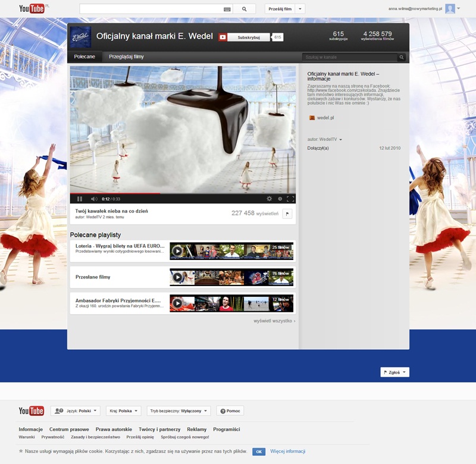Image resolution: width=476 pixels, height=464 pixels.
Task: Open Zasady i bezpieczeństwo link
Action: (95, 437)
